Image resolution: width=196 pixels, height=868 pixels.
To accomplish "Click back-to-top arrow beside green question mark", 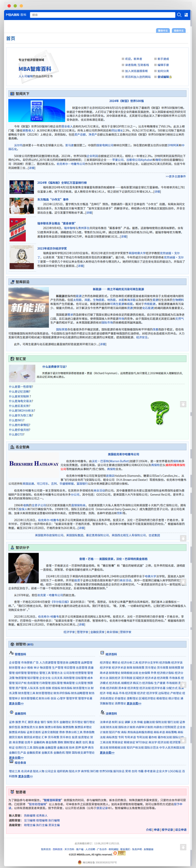I will [x=183, y=404].
